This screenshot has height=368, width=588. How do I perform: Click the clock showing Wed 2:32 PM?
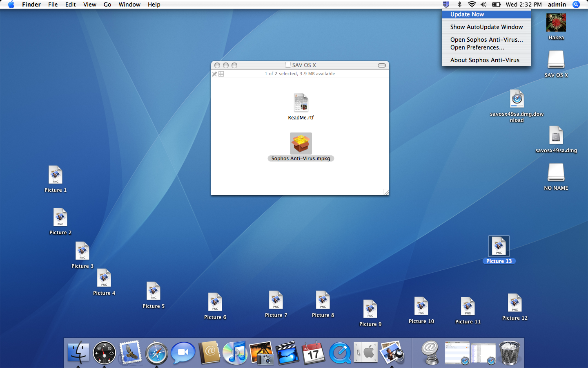pos(523,4)
